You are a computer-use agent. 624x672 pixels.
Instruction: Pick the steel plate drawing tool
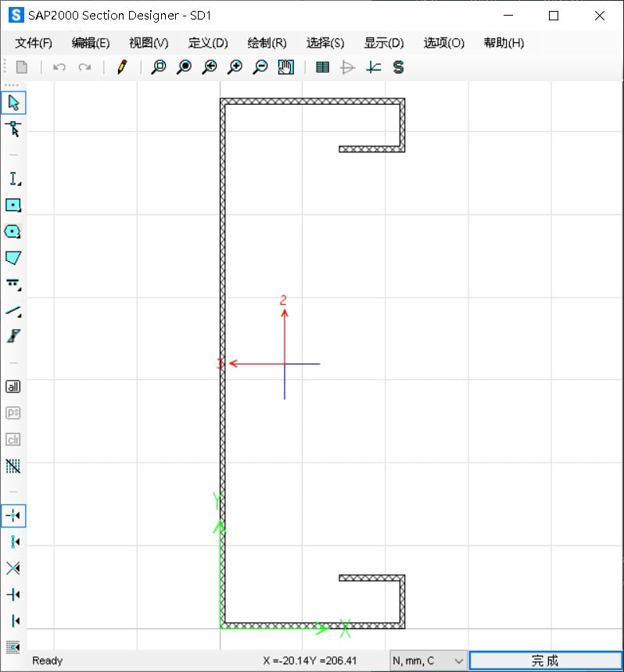(x=13, y=337)
